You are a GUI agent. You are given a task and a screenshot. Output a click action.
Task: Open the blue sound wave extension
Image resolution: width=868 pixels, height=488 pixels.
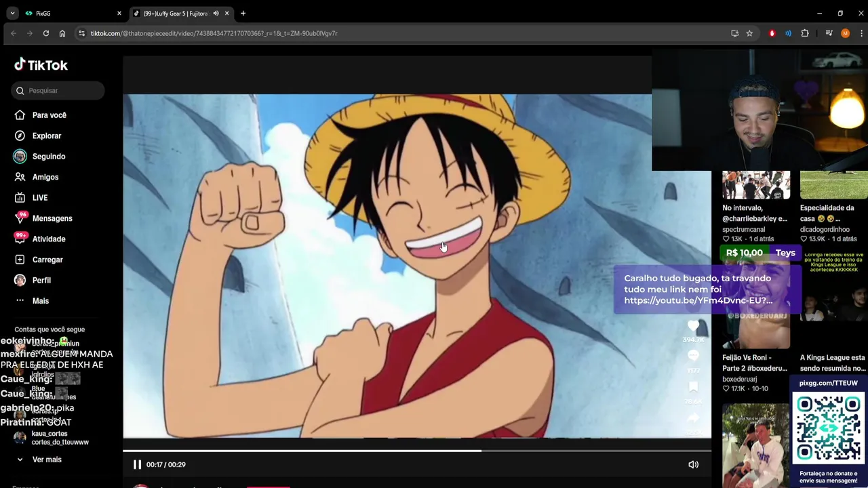click(x=788, y=33)
